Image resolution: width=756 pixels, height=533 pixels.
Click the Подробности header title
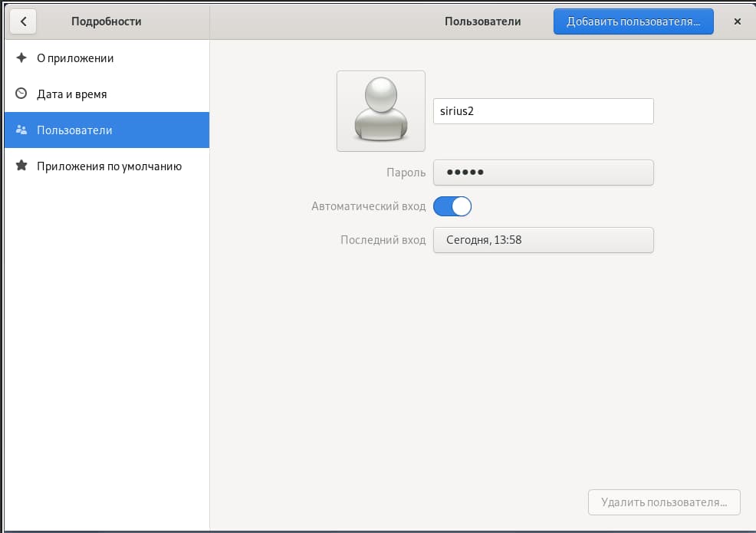[x=106, y=21]
